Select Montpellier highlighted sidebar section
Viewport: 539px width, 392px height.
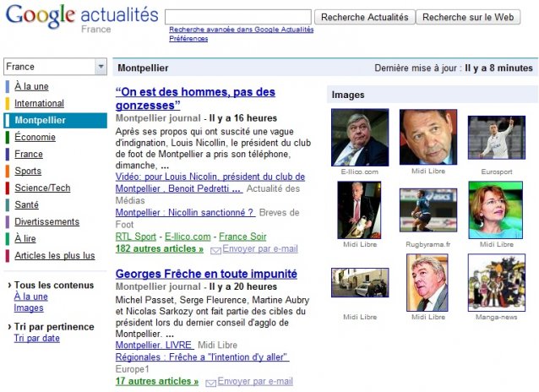pos(56,120)
